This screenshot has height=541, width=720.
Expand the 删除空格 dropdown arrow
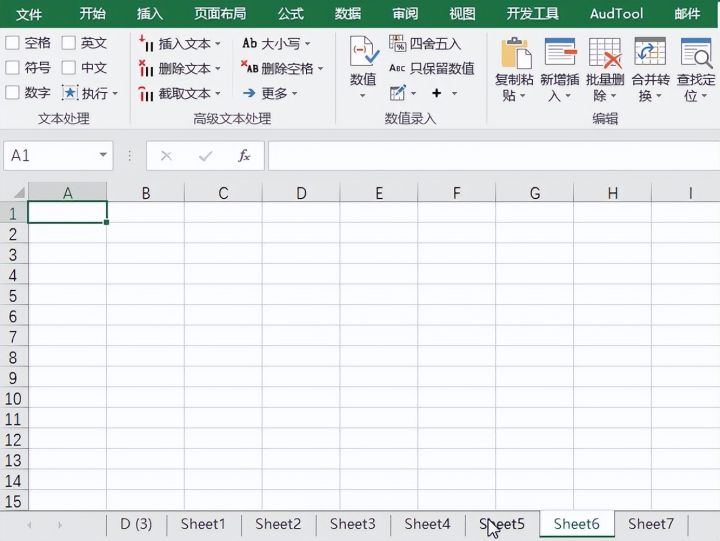point(321,69)
